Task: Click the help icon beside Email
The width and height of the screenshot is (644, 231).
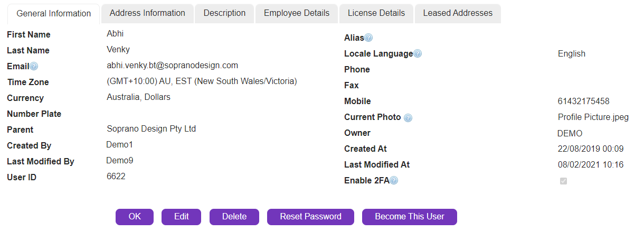Action: [34, 67]
